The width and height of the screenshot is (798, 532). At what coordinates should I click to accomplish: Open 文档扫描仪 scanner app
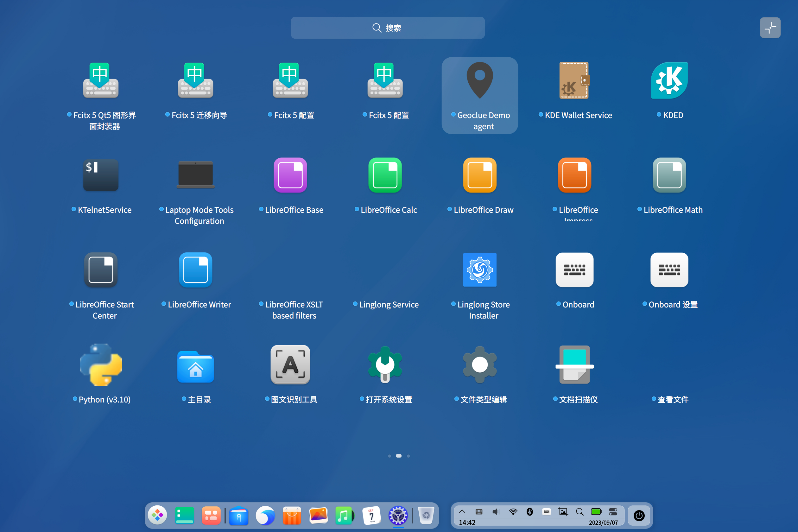click(574, 365)
